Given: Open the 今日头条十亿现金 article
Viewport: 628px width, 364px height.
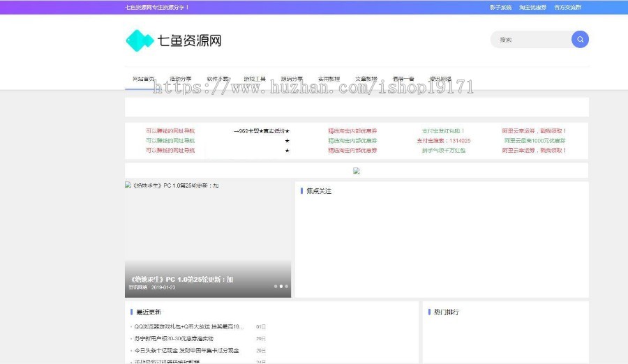Looking at the screenshot, I should pos(186,350).
